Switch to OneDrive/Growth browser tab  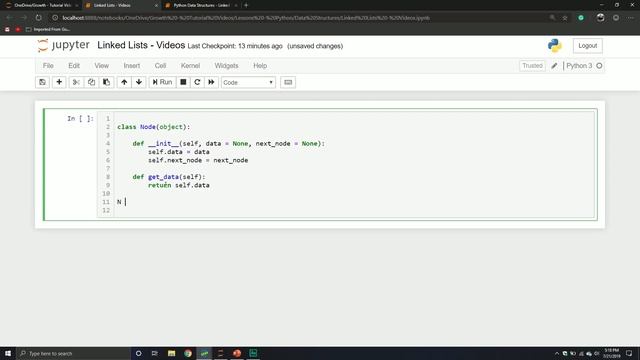(41, 5)
